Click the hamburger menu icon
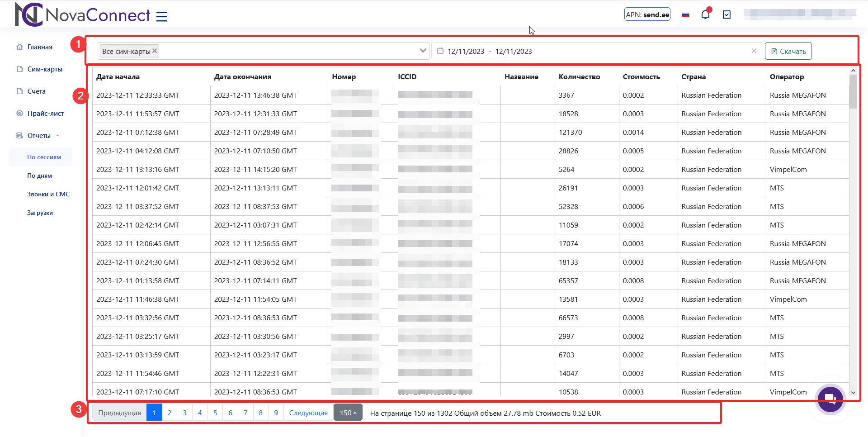Image resolution: width=868 pixels, height=437 pixels. pyautogui.click(x=161, y=17)
